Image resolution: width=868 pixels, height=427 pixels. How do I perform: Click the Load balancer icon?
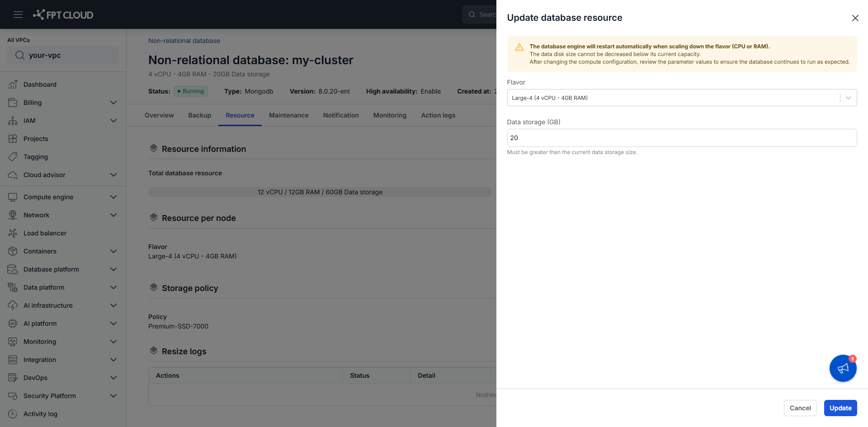(13, 233)
